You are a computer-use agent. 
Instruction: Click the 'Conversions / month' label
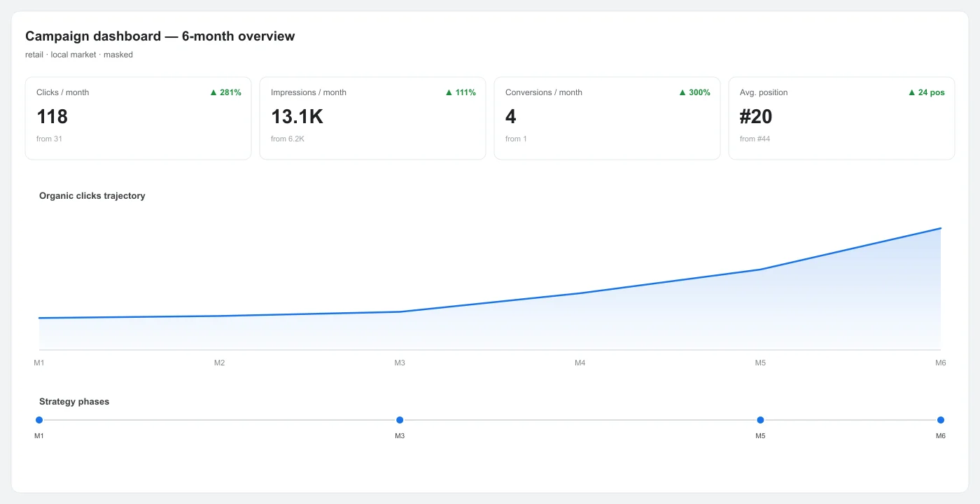pyautogui.click(x=544, y=92)
